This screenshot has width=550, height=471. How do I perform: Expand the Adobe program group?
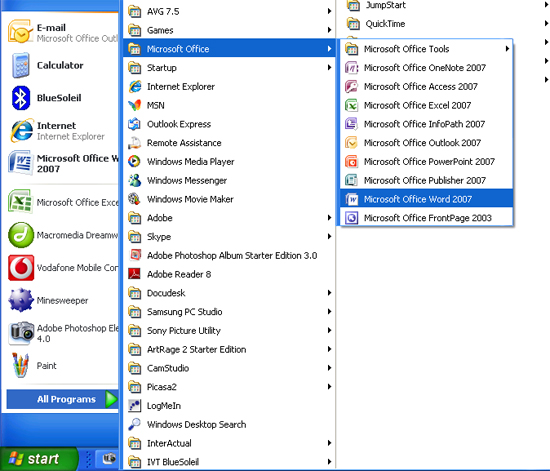click(x=229, y=218)
